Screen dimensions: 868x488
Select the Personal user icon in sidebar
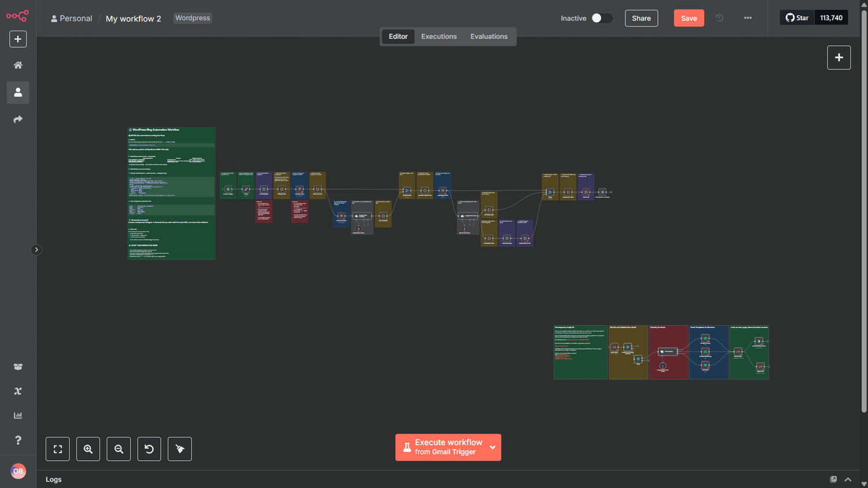coord(18,93)
